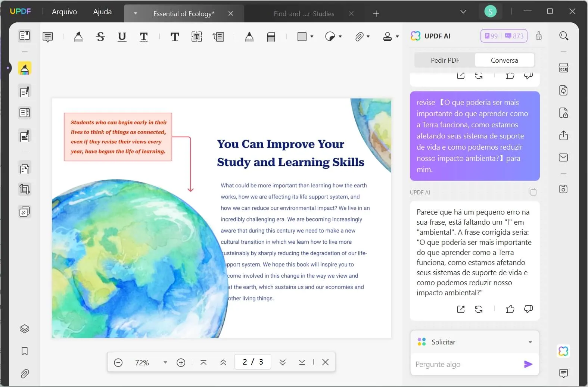
Task: Select the eraser tool
Action: point(271,37)
